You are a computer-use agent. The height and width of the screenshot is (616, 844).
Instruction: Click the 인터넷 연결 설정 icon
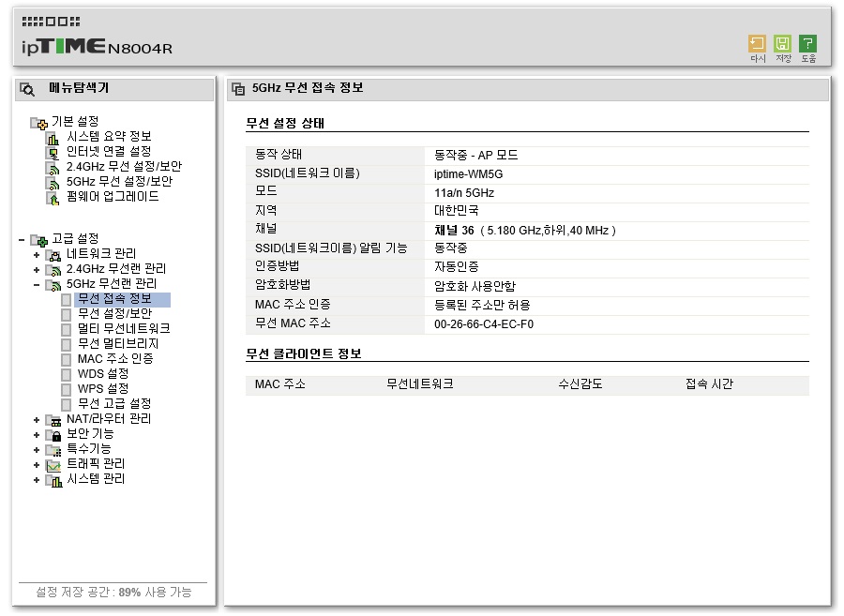(53, 154)
